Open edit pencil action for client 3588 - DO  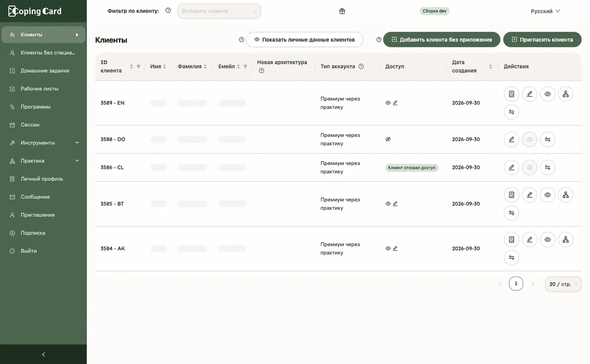click(511, 140)
